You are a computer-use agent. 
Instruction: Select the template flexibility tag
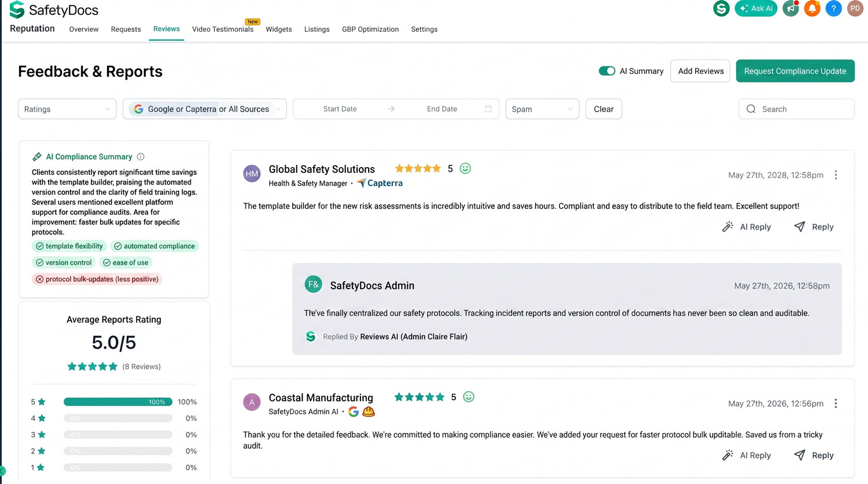coord(69,246)
